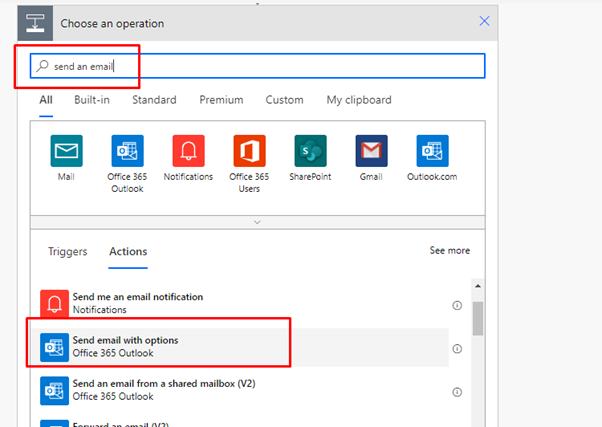Choose Send email with options action
The height and width of the screenshot is (427, 602).
[240, 348]
